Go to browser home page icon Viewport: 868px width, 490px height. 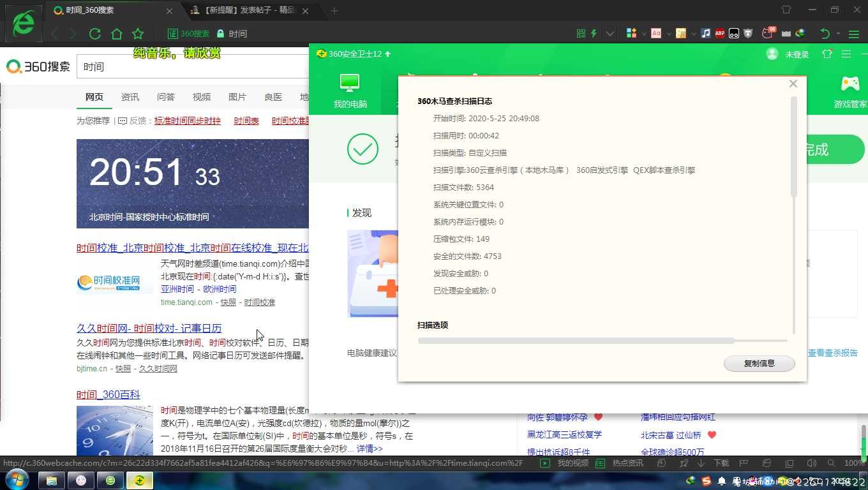(116, 34)
